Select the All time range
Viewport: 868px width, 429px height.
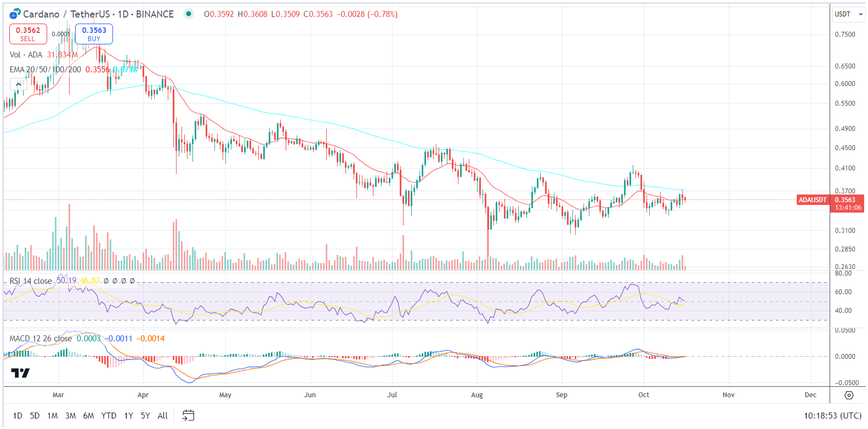(x=163, y=416)
